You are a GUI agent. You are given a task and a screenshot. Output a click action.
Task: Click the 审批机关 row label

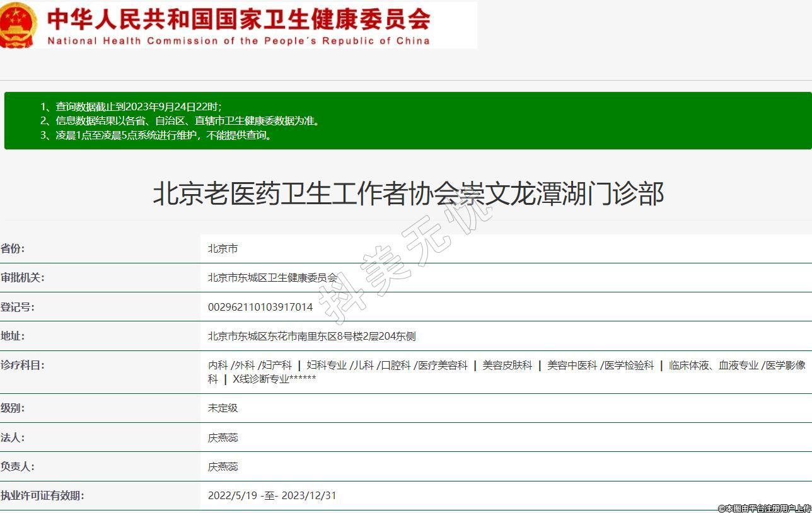[23, 278]
